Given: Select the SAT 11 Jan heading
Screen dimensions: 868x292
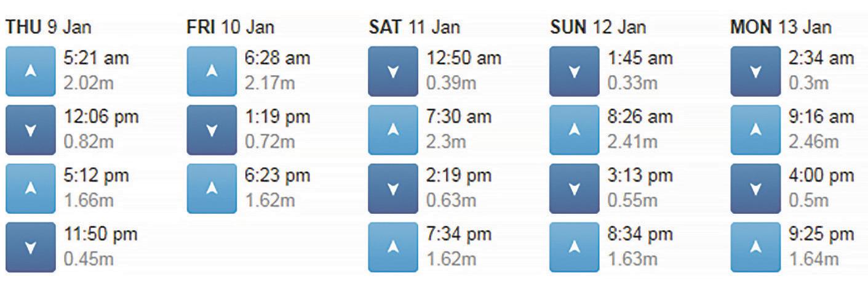Looking at the screenshot, I should click(x=414, y=27).
